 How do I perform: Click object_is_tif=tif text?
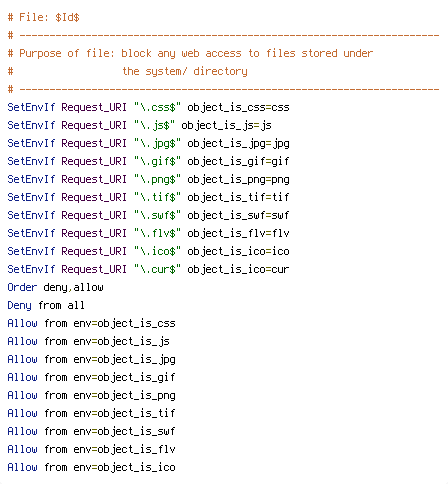pos(238,197)
